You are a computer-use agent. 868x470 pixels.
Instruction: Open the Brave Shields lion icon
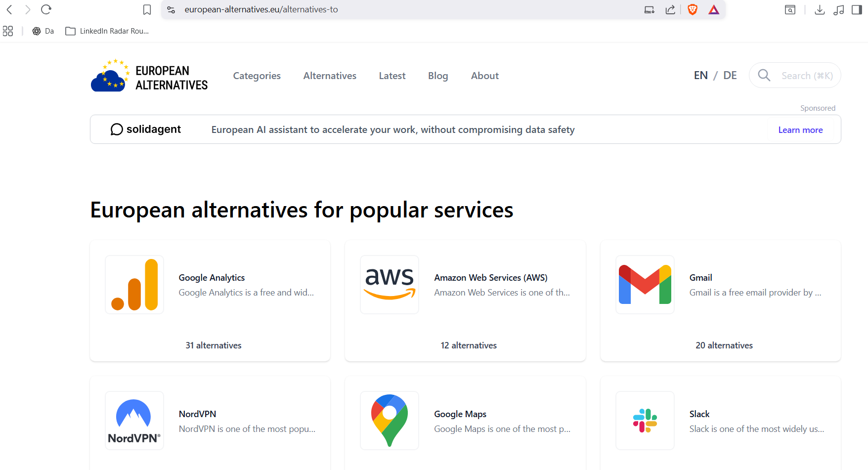coord(693,9)
